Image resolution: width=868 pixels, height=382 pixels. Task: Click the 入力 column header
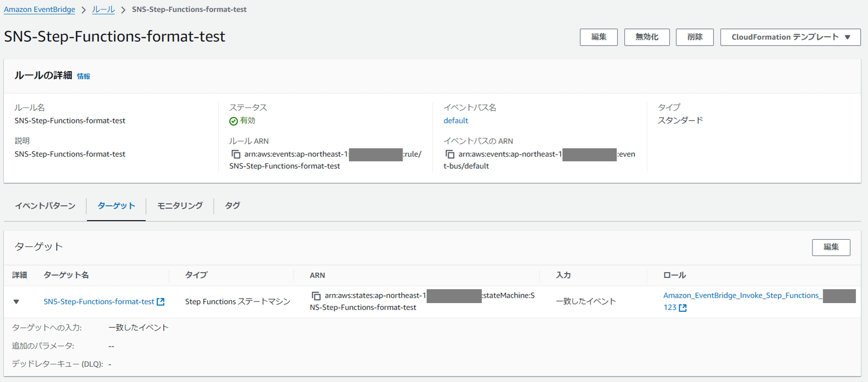[x=563, y=275]
